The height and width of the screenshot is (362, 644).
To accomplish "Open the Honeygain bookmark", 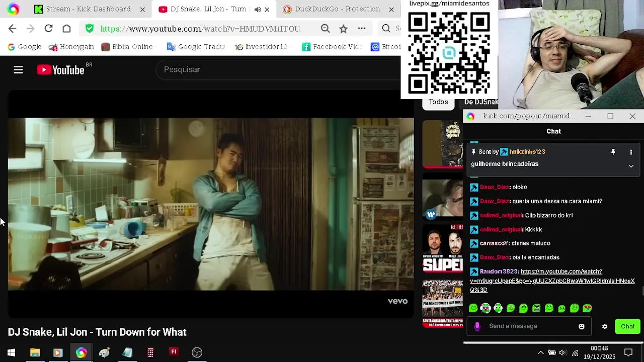I will pos(71,47).
